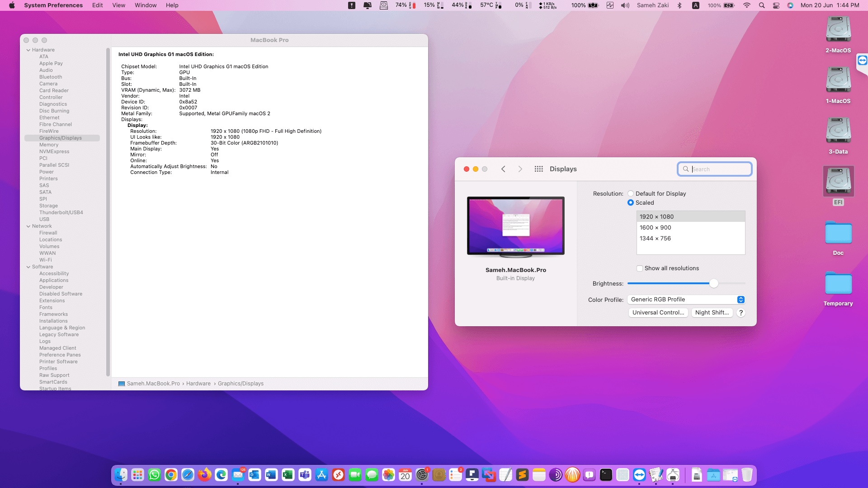
Task: Go back in Displays preferences
Action: point(503,169)
